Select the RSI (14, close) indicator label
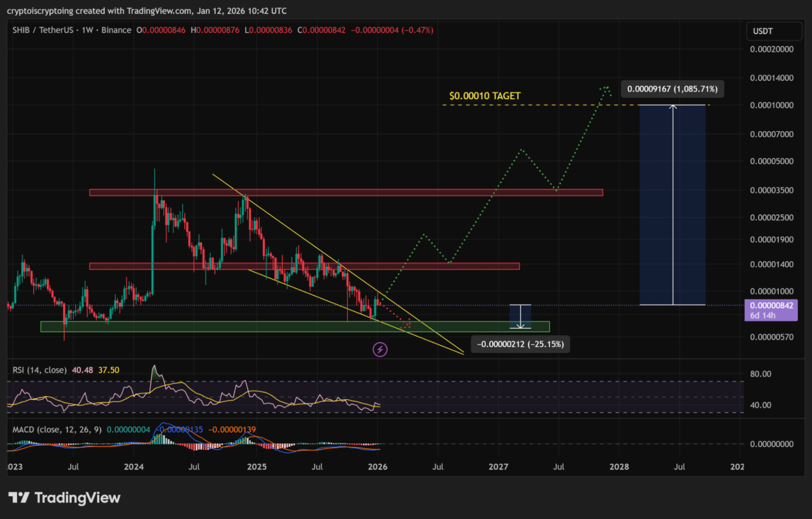This screenshot has width=812, height=519. click(x=39, y=370)
